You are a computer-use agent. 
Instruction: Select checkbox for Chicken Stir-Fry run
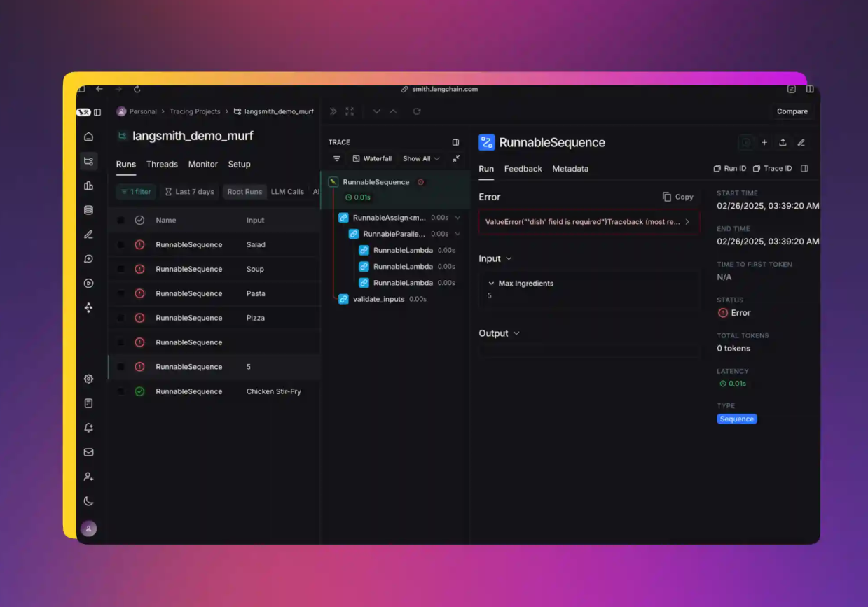[120, 392]
